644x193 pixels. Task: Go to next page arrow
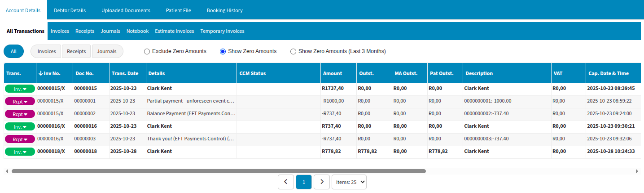(322, 182)
